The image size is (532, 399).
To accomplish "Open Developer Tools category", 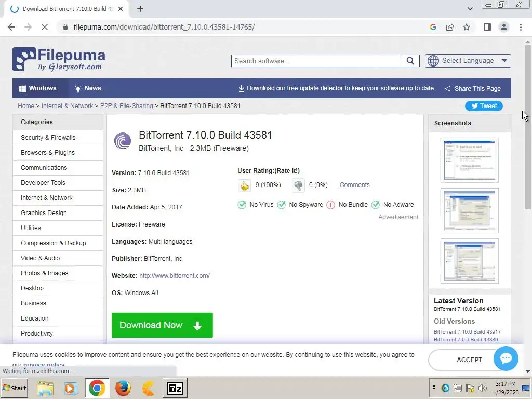I will coord(58,182).
